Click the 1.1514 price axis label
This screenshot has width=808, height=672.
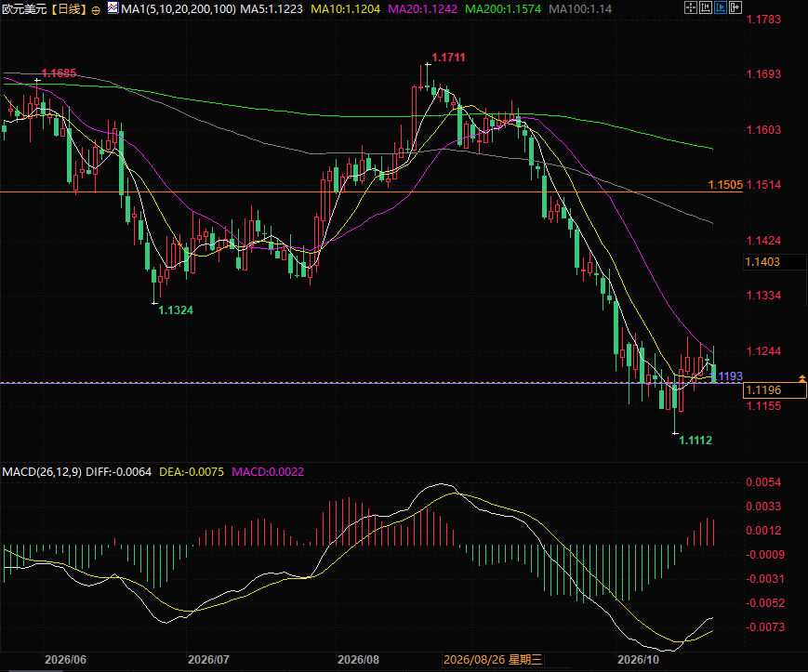pyautogui.click(x=763, y=185)
